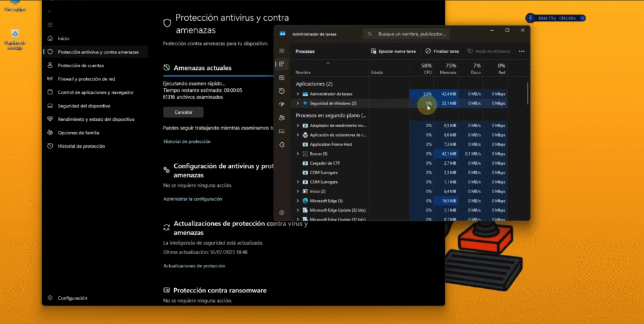Open Performance tab icon in Task Manager sidebar

point(282,77)
